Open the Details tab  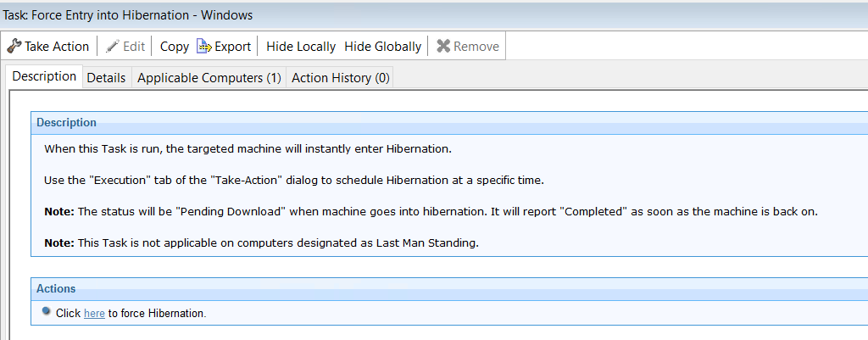tap(106, 78)
